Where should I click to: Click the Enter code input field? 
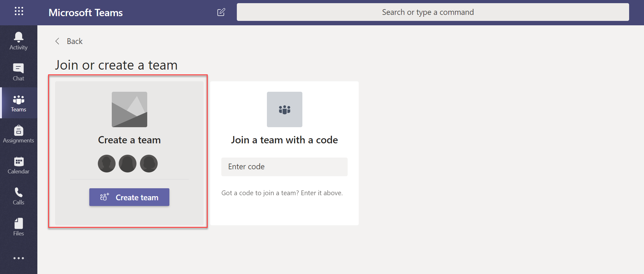pyautogui.click(x=284, y=167)
